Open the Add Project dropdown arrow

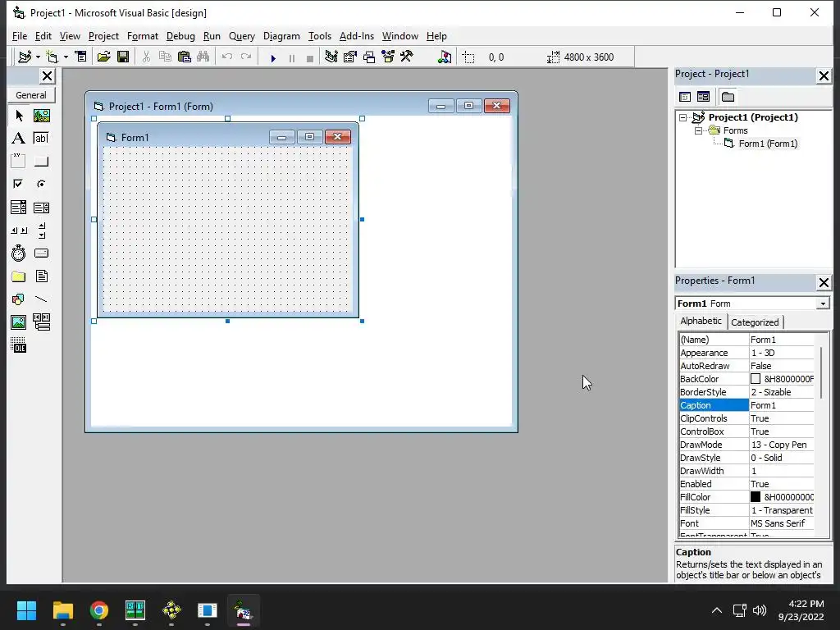(38, 57)
